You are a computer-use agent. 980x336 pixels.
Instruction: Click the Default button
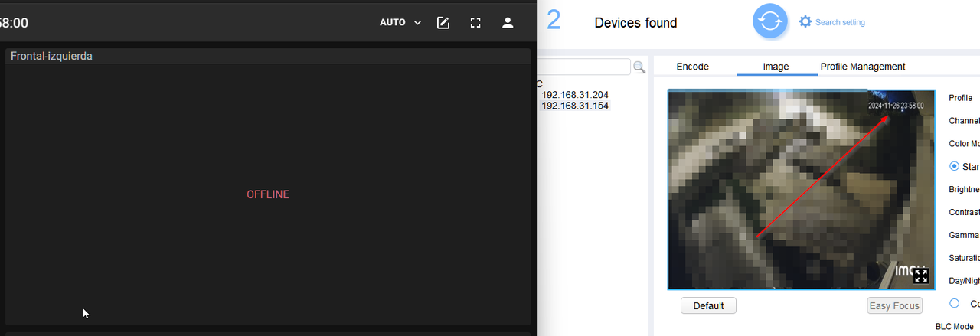click(708, 305)
